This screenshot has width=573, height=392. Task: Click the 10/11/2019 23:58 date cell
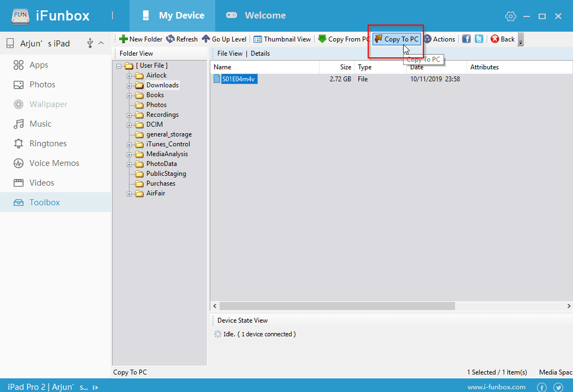coord(435,79)
